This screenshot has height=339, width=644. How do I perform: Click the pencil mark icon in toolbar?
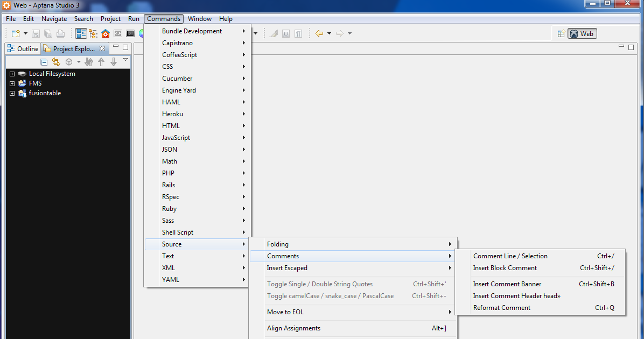[274, 34]
